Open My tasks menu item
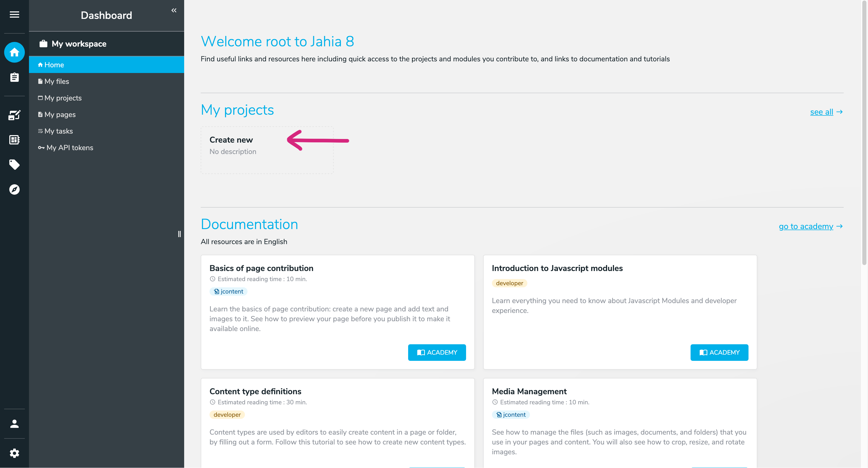 pos(59,131)
